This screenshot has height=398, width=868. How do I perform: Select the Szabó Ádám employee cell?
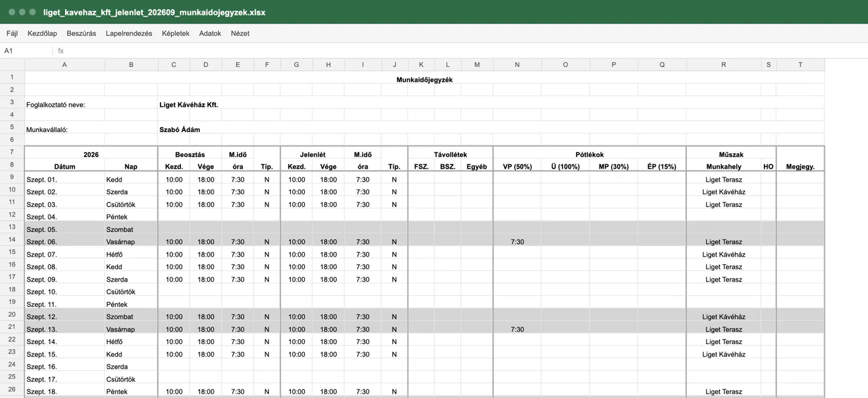(180, 130)
